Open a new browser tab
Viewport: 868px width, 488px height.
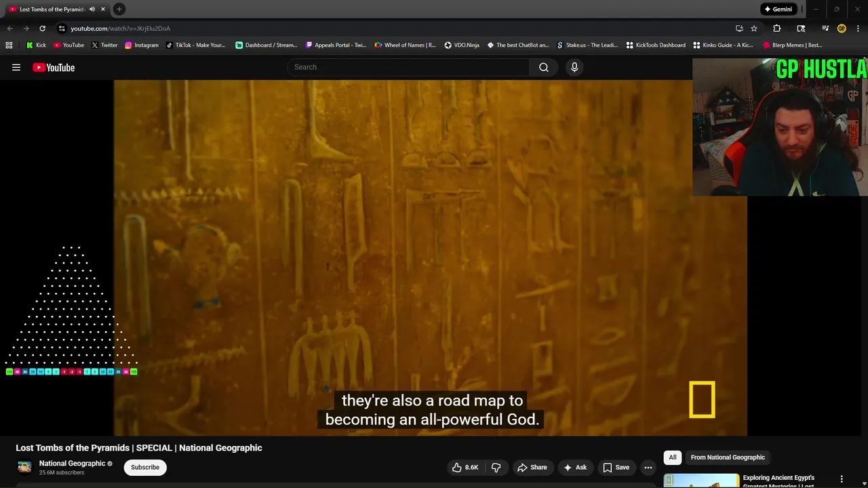(x=119, y=9)
